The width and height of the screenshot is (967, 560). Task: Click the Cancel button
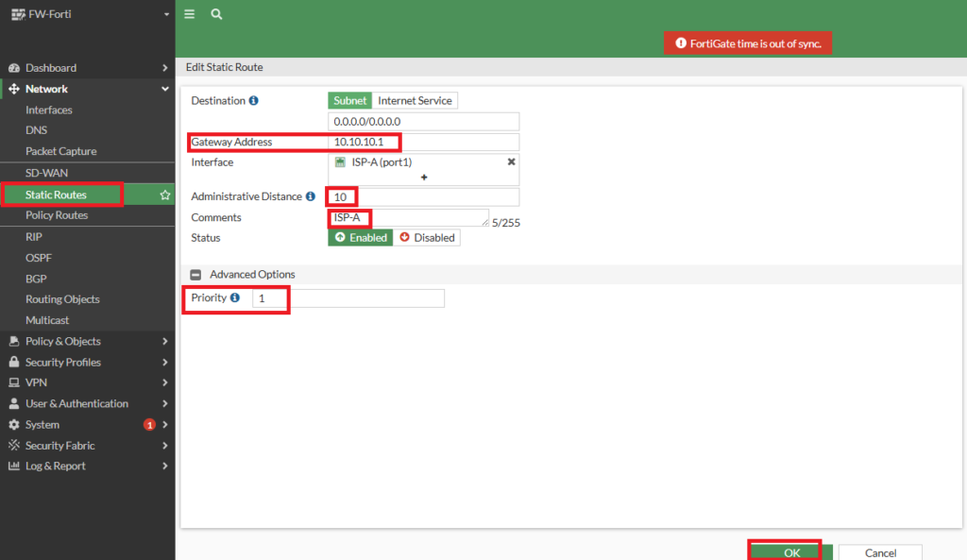880,552
